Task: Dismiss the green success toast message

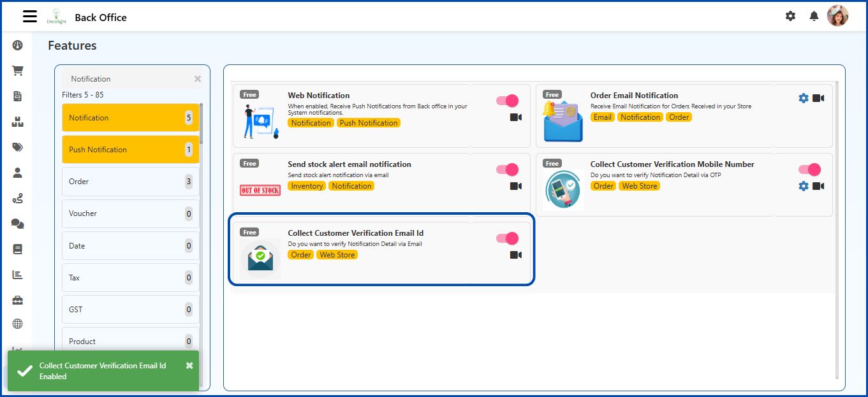Action: click(189, 365)
